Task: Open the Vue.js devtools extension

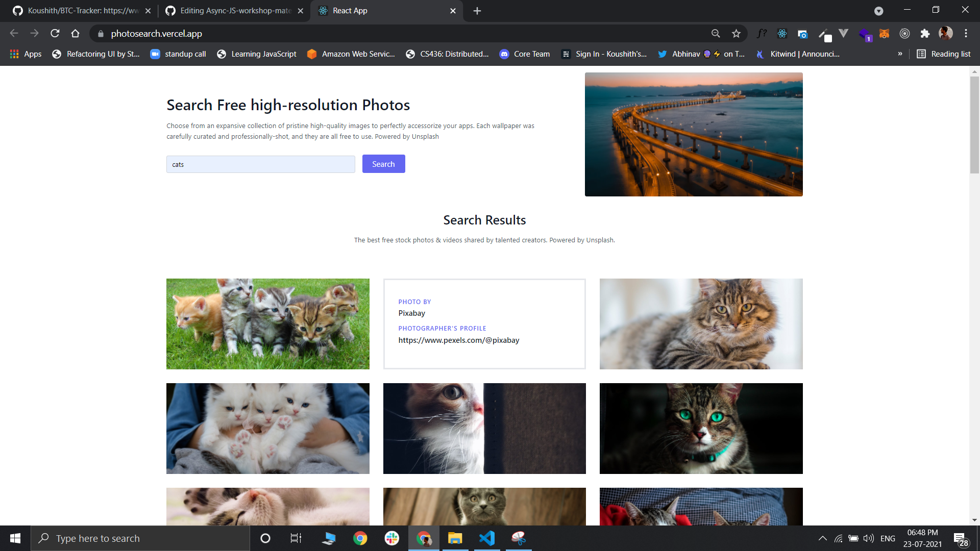Action: (844, 33)
